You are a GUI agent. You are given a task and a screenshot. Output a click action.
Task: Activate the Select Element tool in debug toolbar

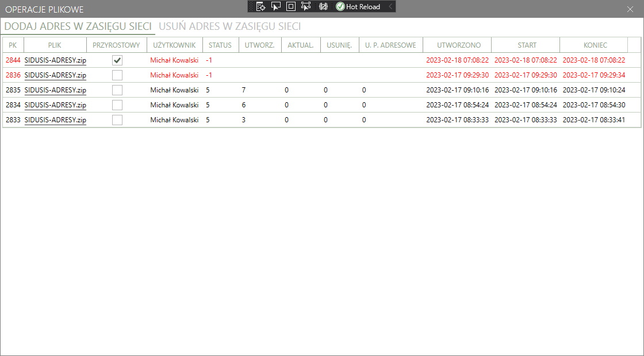tap(275, 6)
